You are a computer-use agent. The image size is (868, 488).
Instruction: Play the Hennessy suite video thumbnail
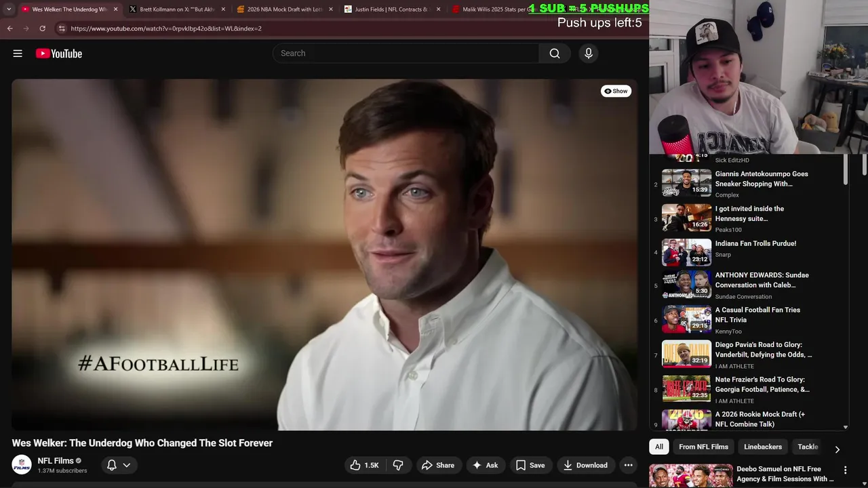click(x=686, y=218)
